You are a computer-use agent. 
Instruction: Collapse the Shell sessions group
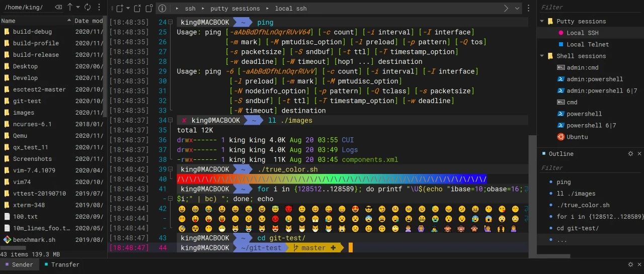tap(542, 56)
